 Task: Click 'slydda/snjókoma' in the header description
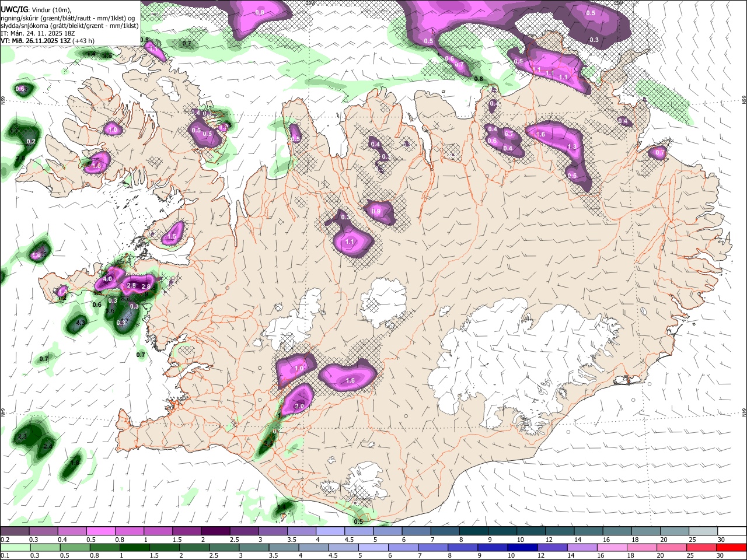click(24, 26)
